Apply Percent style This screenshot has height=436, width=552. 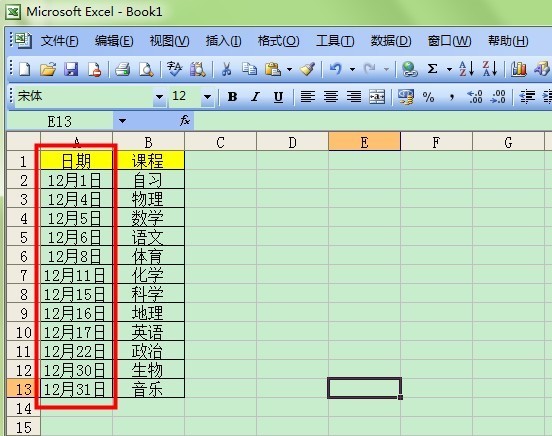[428, 97]
